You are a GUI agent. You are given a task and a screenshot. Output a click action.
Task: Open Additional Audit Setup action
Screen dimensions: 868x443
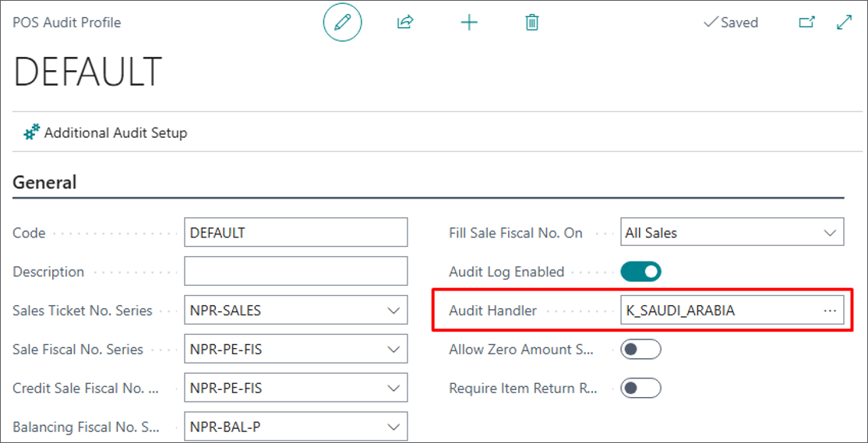(x=115, y=132)
